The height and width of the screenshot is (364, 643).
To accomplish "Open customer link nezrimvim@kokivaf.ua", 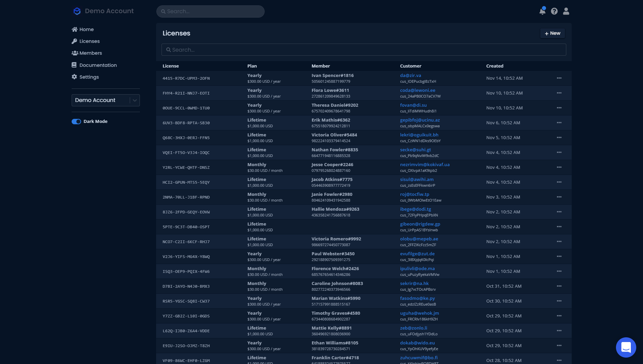I will [x=425, y=164].
